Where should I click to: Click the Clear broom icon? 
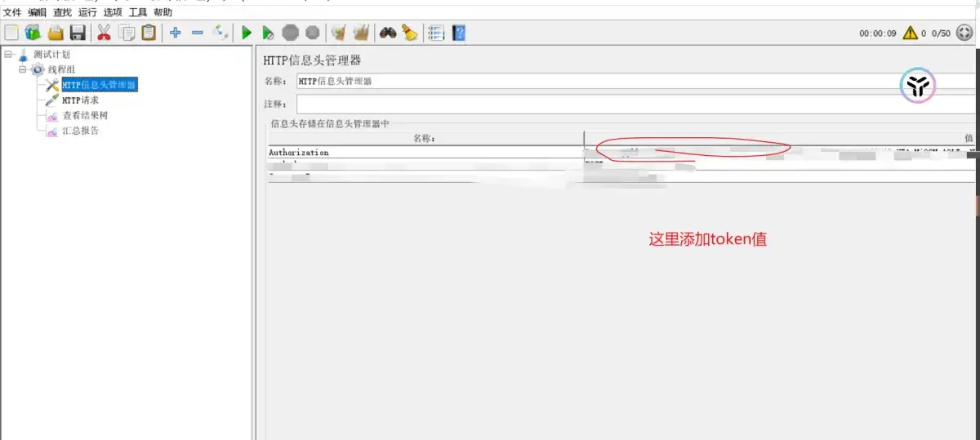(x=338, y=33)
